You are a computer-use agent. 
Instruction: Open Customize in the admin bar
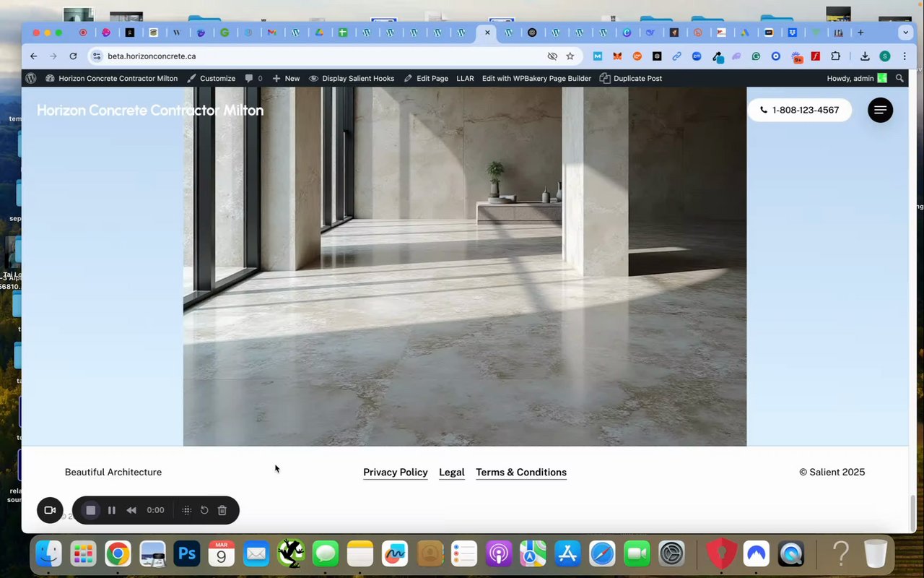[x=212, y=78]
